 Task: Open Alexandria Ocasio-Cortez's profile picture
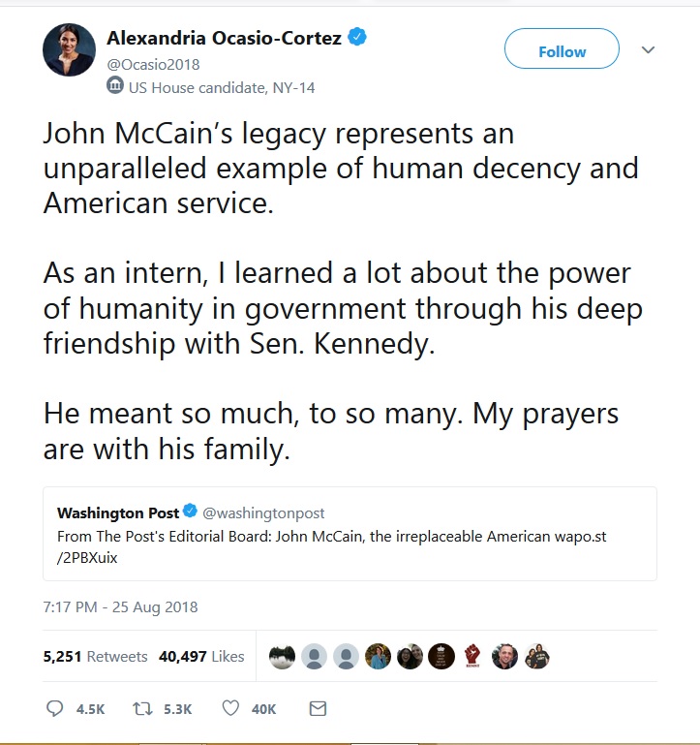coord(70,49)
